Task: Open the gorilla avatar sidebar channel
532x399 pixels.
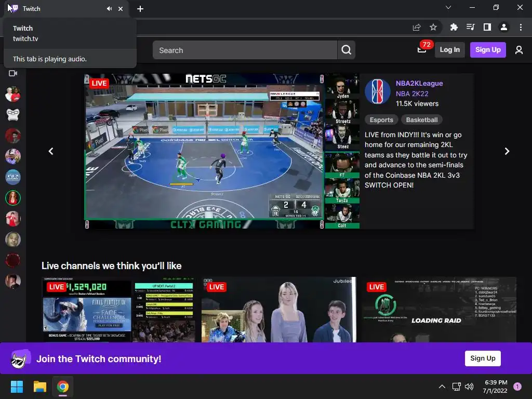Action: tap(13, 115)
